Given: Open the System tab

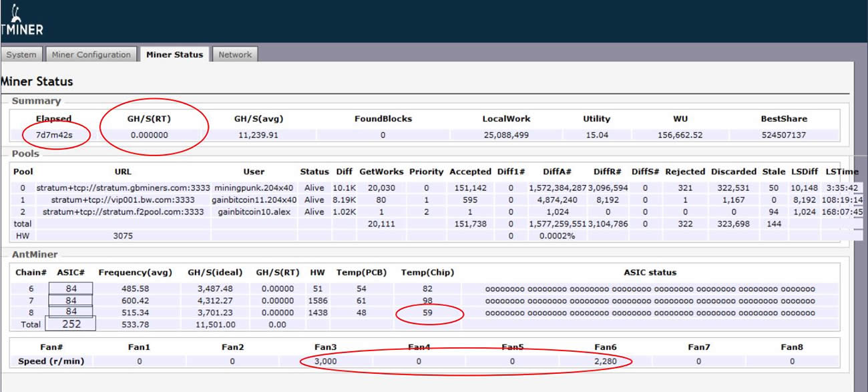Looking at the screenshot, I should click(x=21, y=55).
